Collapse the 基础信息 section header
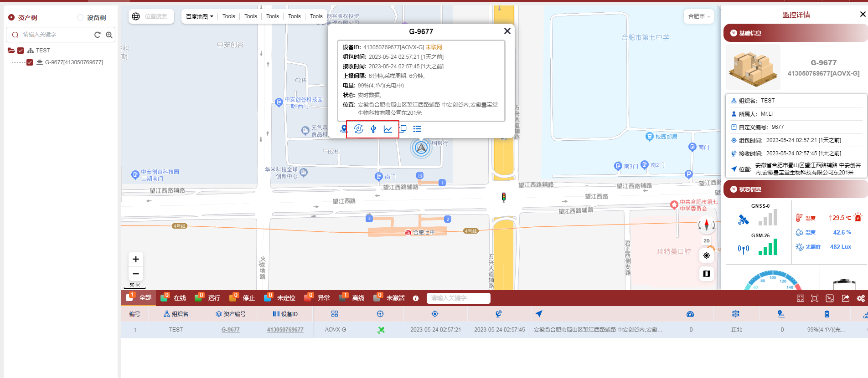868x378 pixels. [x=795, y=33]
